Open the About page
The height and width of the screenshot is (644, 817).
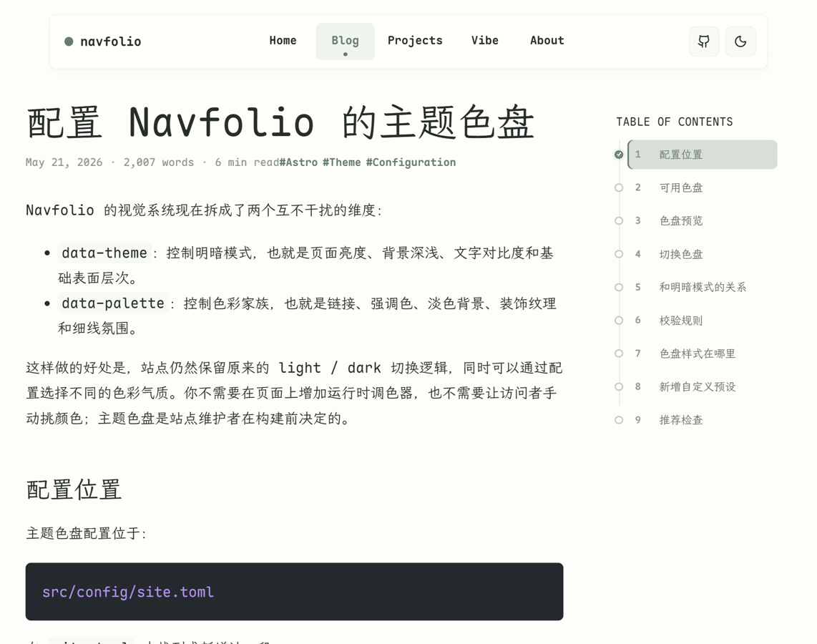tap(547, 41)
